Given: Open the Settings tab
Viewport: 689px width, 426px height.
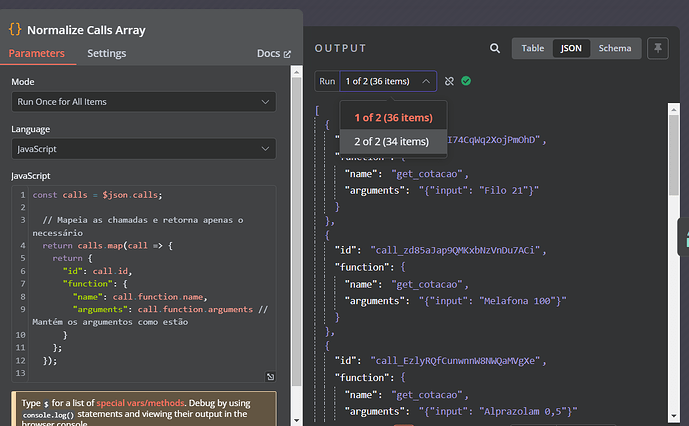Looking at the screenshot, I should [106, 54].
